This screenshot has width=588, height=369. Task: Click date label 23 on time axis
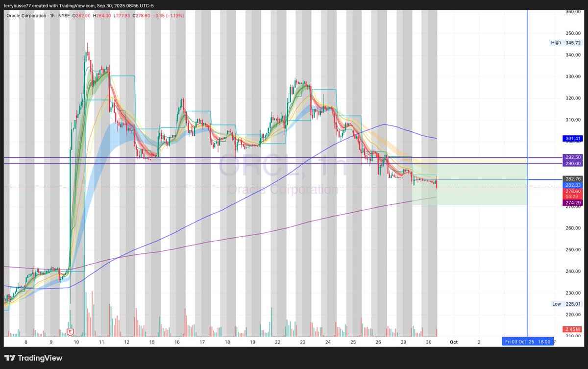click(303, 342)
